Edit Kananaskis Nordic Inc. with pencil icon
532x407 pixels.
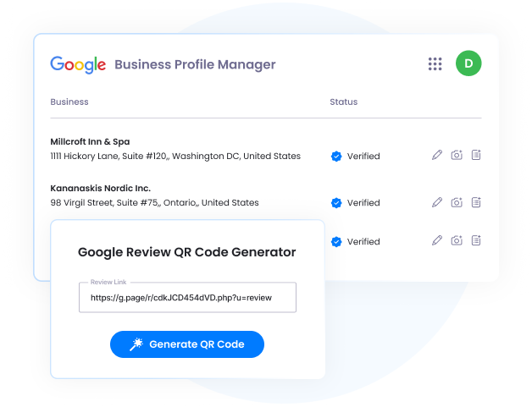437,202
